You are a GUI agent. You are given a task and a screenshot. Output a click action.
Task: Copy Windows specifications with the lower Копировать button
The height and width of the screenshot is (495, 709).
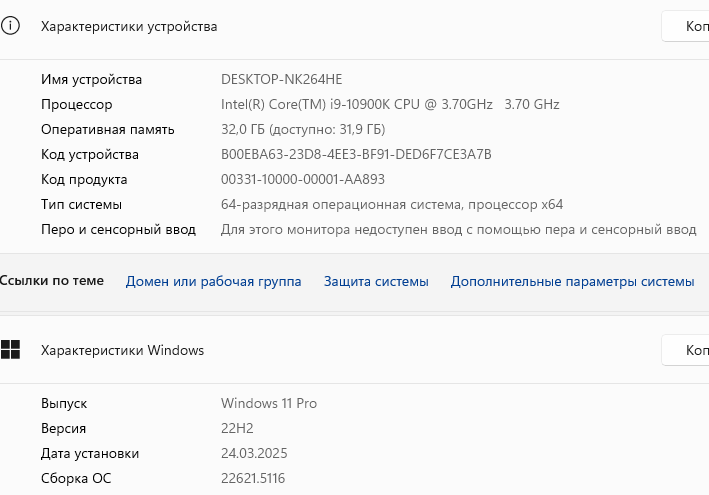685,350
